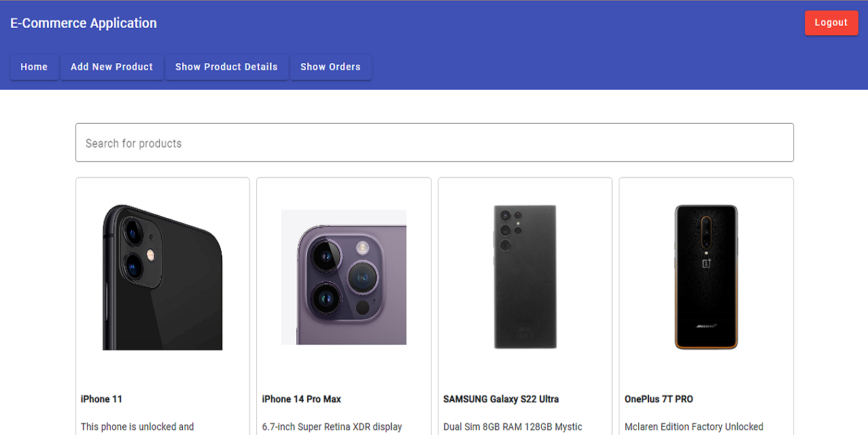
Task: Click the SAMSUNG Galaxy S22 Ultra photo
Action: (524, 277)
